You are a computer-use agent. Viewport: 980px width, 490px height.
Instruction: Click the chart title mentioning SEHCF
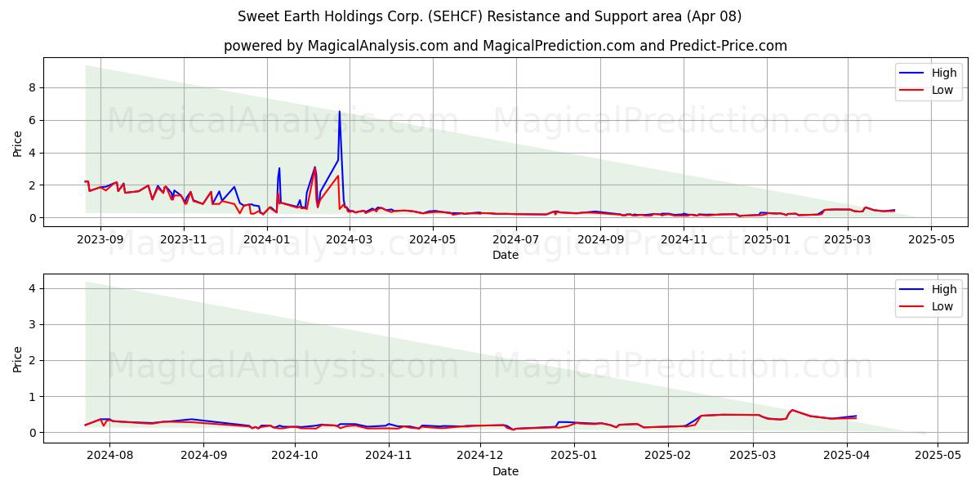click(x=489, y=16)
